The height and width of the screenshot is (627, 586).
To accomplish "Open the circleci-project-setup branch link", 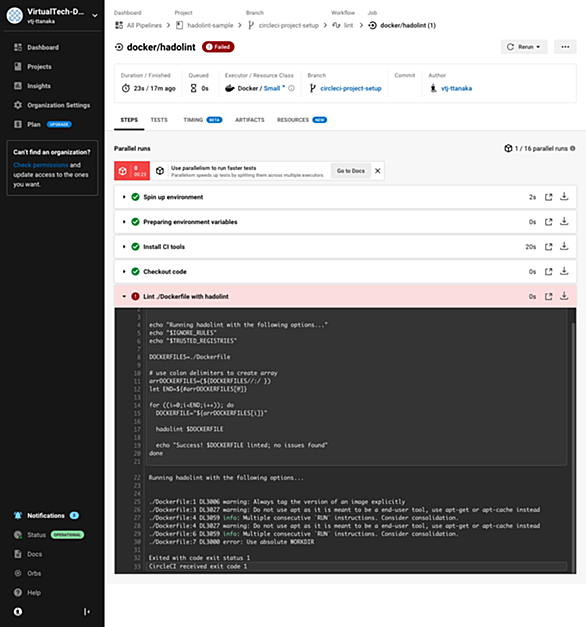I will click(x=351, y=88).
